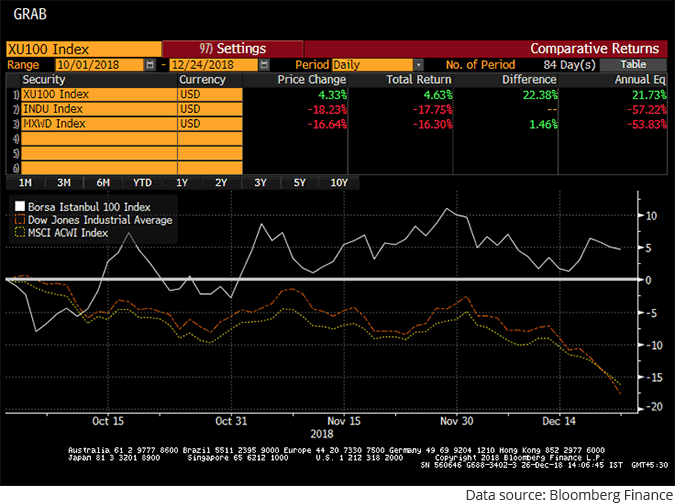Click the MSCI ACWI Index legend swatch

tap(20, 232)
